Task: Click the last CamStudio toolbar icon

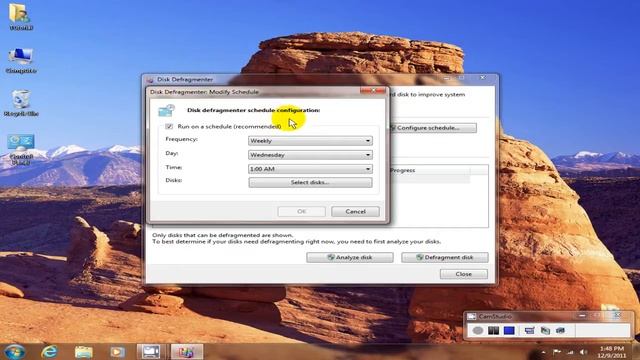Action: point(560,330)
